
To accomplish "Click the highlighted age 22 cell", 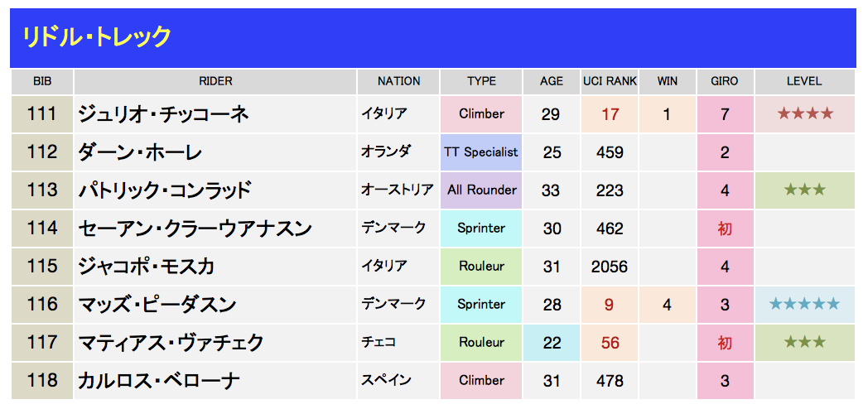I will coord(552,343).
